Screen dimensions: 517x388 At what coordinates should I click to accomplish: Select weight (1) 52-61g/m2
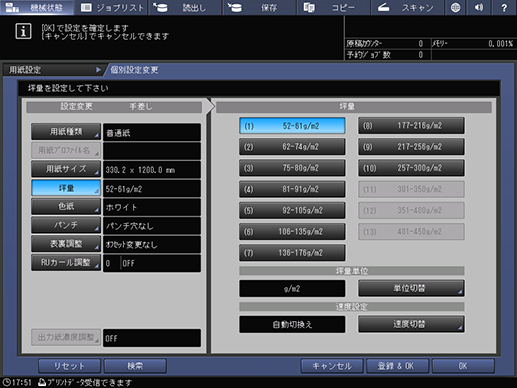(292, 126)
